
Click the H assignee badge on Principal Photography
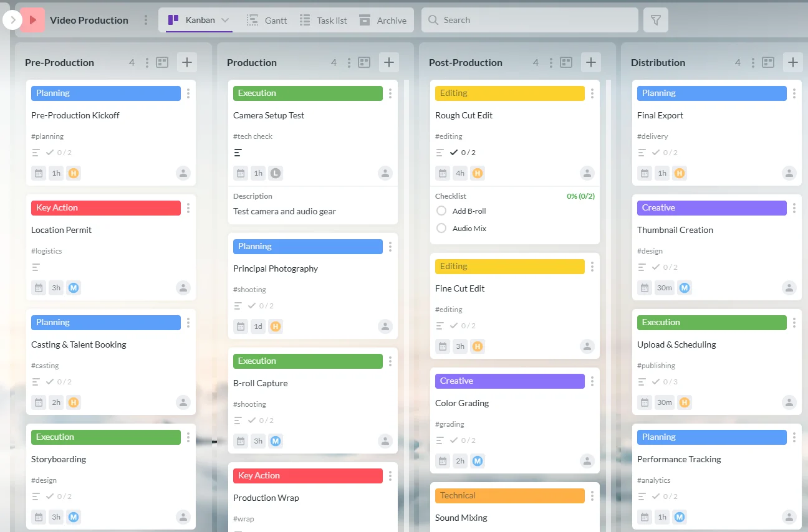(x=276, y=326)
